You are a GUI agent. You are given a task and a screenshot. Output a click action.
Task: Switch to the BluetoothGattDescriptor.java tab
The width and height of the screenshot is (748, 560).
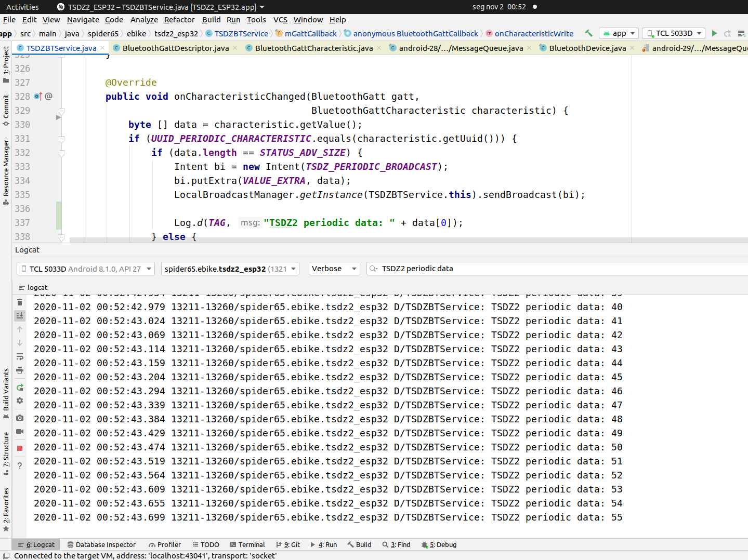pyautogui.click(x=175, y=48)
